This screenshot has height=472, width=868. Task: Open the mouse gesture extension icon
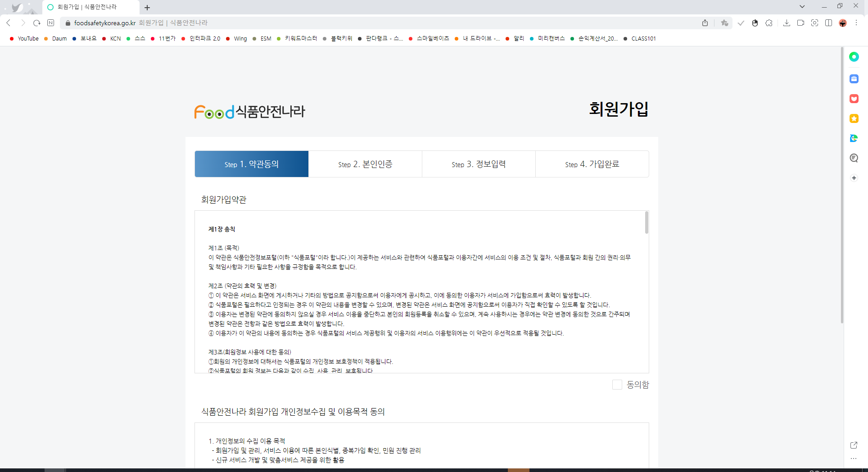pos(755,23)
